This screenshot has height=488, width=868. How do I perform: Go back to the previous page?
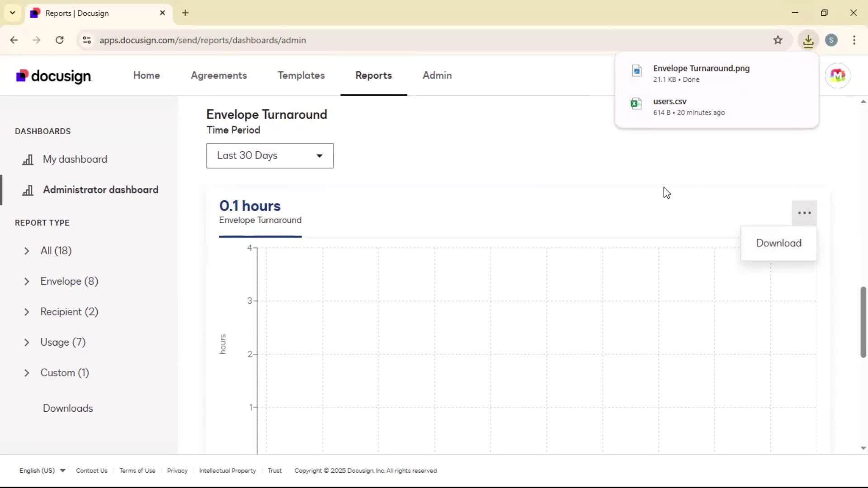click(x=14, y=40)
